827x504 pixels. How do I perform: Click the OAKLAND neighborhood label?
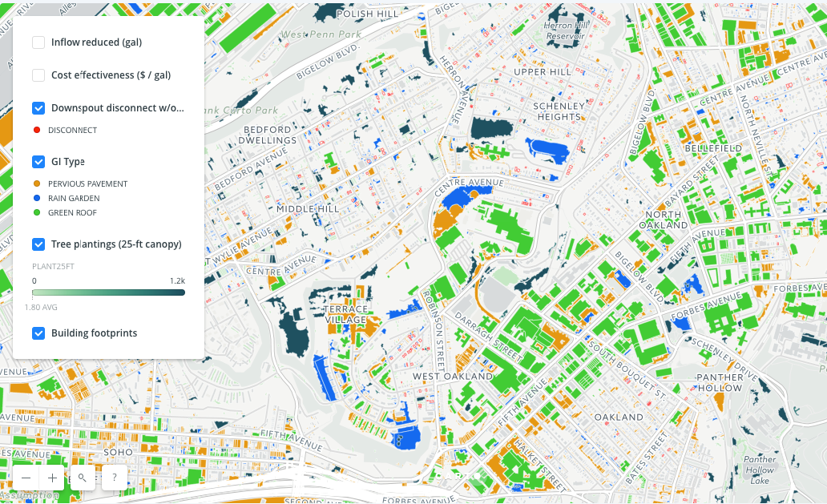click(619, 417)
